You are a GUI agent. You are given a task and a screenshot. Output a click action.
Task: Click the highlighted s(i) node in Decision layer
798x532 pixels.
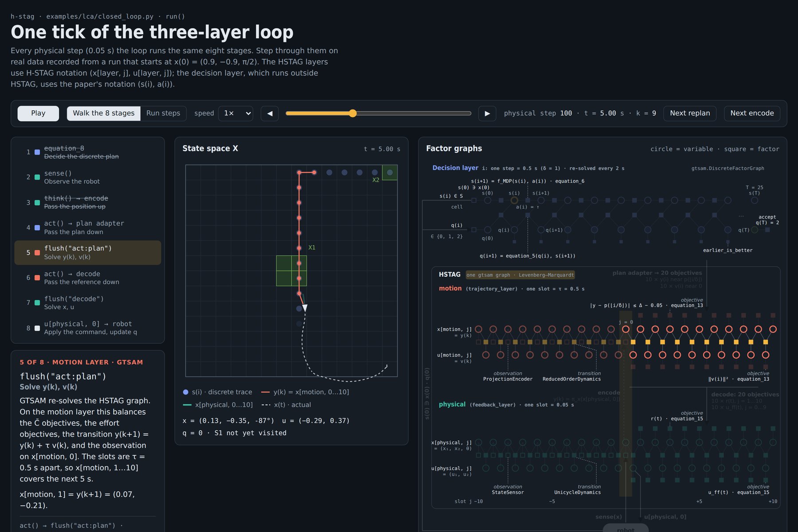(x=514, y=200)
